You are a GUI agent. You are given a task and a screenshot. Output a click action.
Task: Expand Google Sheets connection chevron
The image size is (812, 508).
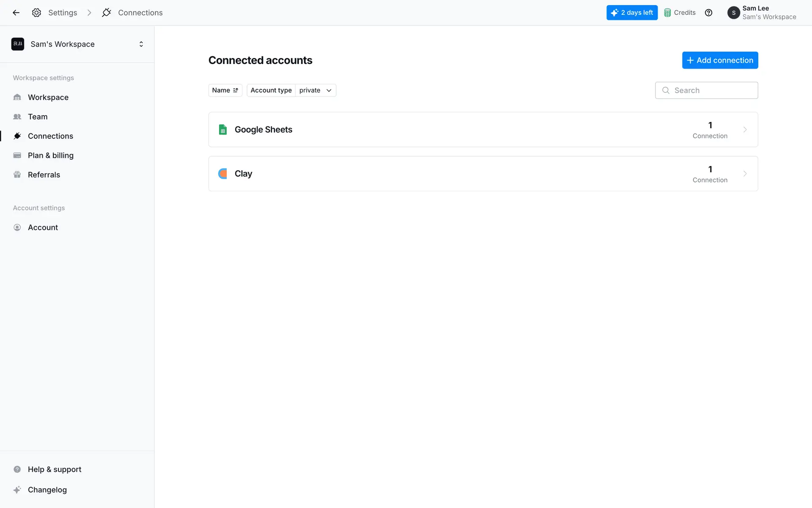[745, 130]
